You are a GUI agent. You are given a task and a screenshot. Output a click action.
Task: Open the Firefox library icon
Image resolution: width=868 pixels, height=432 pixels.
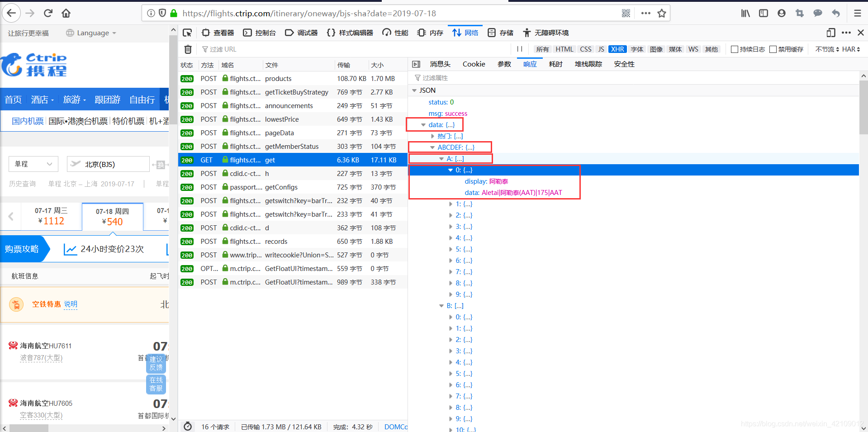[745, 13]
